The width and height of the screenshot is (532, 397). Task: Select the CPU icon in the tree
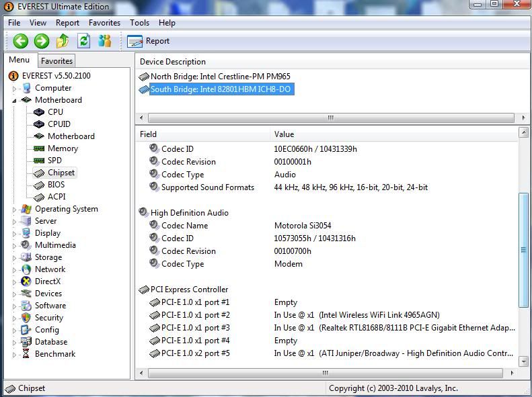(39, 112)
